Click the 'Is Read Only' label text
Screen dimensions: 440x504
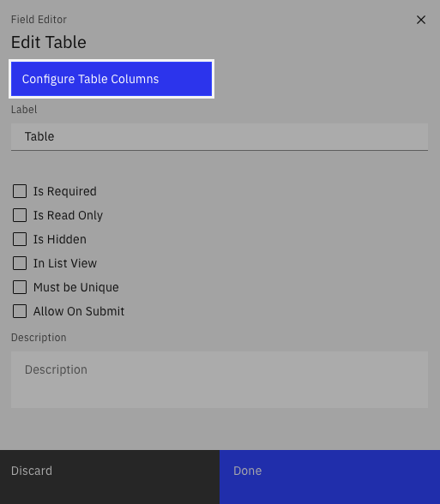[69, 215]
